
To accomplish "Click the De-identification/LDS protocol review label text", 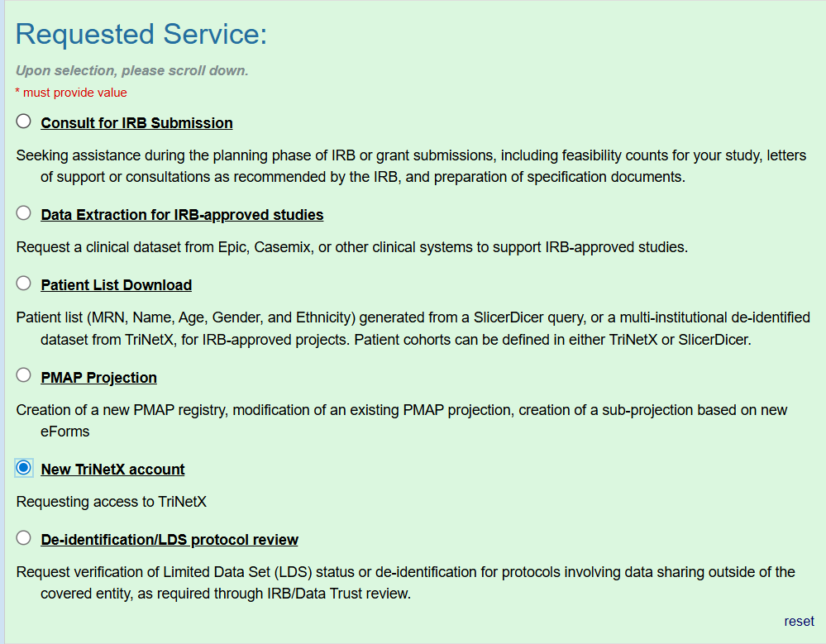I will pyautogui.click(x=169, y=540).
